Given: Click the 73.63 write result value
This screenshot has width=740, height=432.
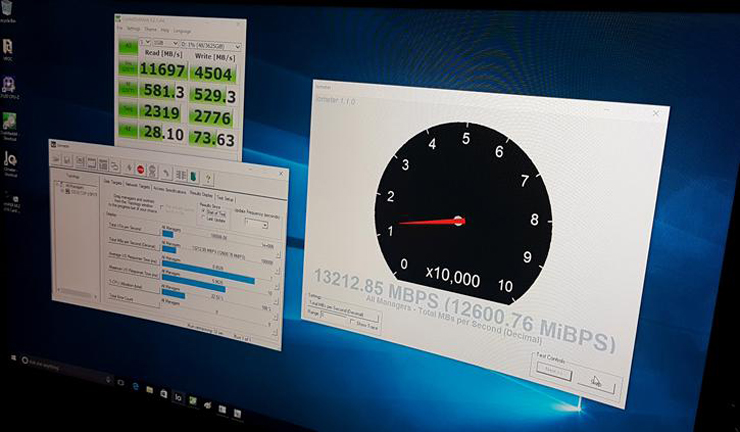Looking at the screenshot, I should pyautogui.click(x=214, y=138).
